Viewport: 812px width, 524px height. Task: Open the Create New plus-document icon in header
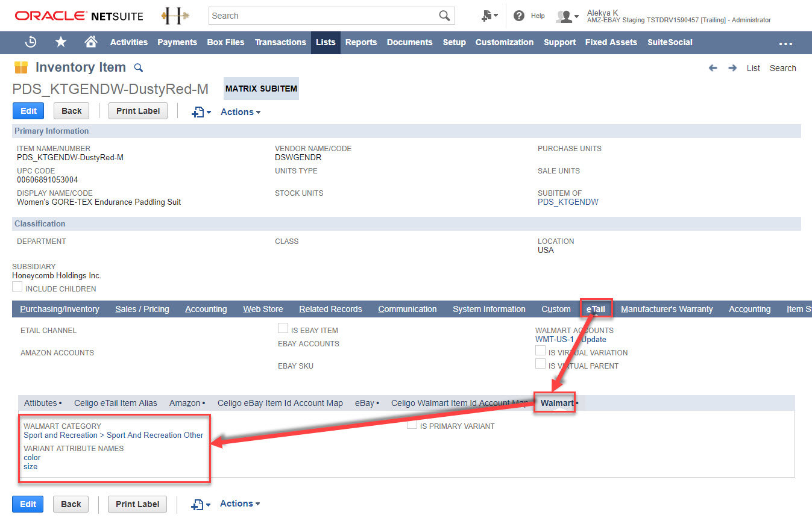click(489, 16)
